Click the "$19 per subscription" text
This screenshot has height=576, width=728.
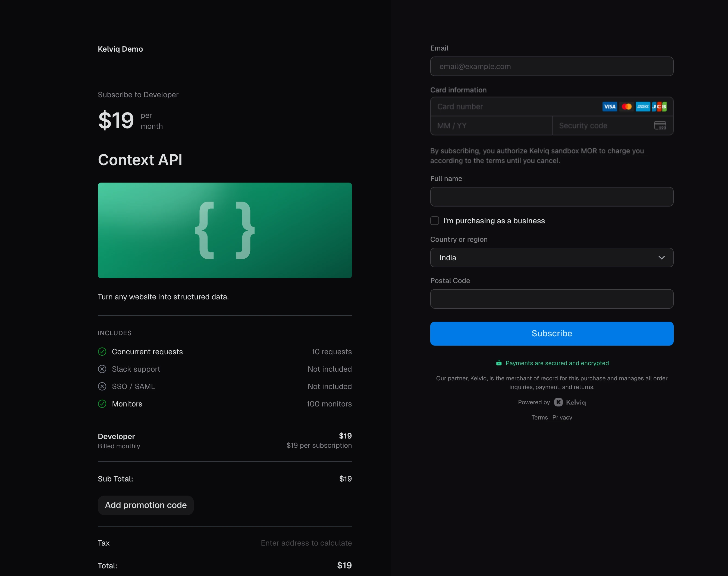319,446
